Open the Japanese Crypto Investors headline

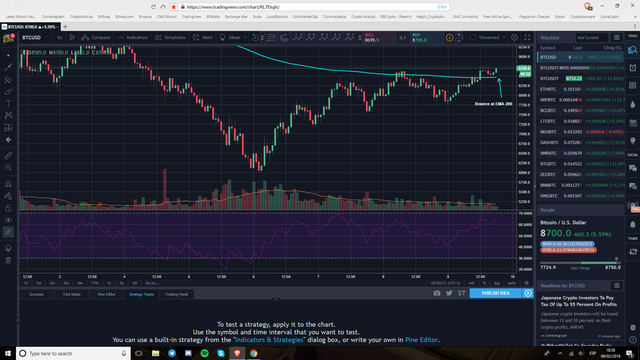click(x=579, y=301)
